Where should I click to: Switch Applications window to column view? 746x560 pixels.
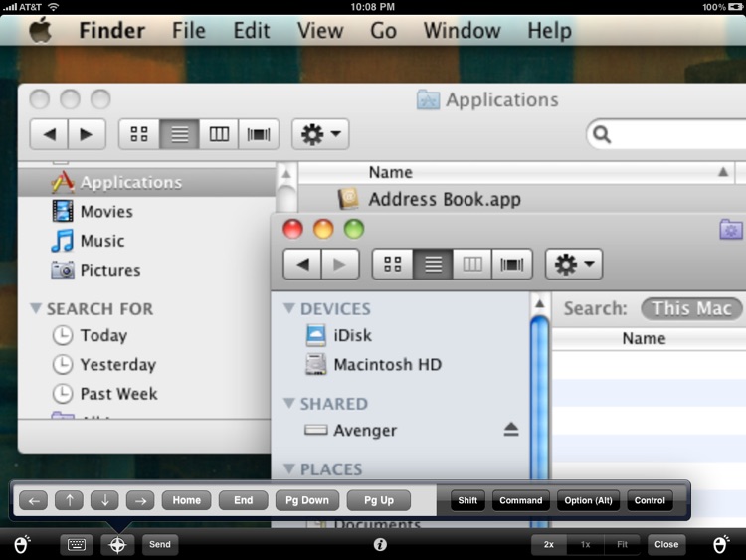pyautogui.click(x=219, y=134)
